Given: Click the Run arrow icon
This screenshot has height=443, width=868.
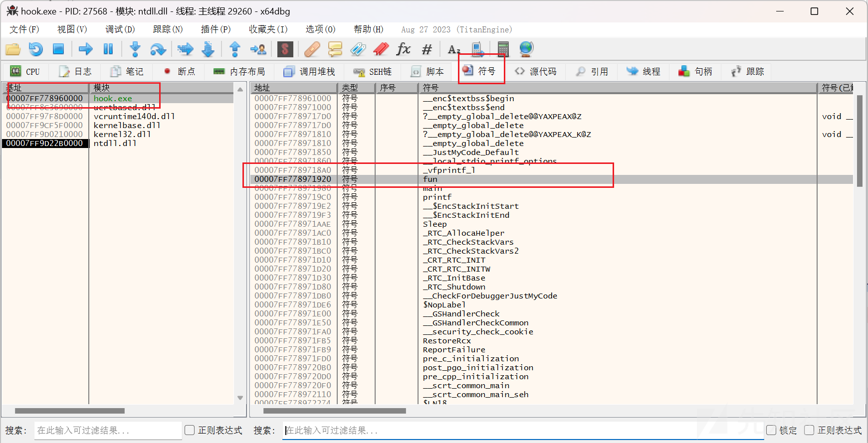Looking at the screenshot, I should 86,49.
